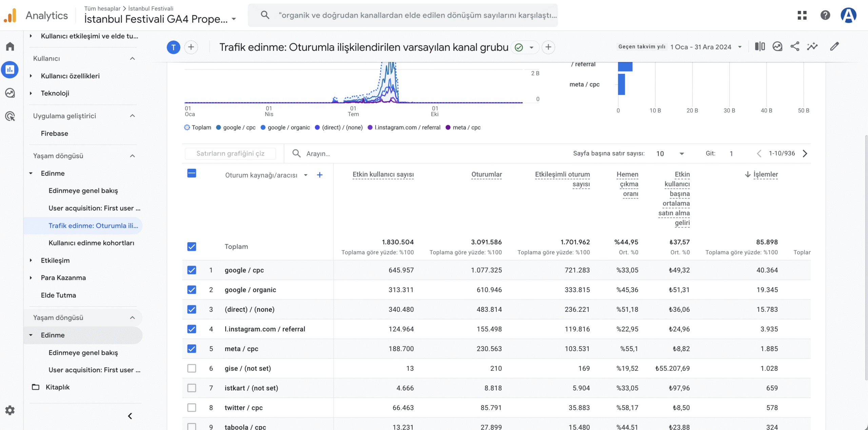Open the Insights sparkline icon

[812, 46]
